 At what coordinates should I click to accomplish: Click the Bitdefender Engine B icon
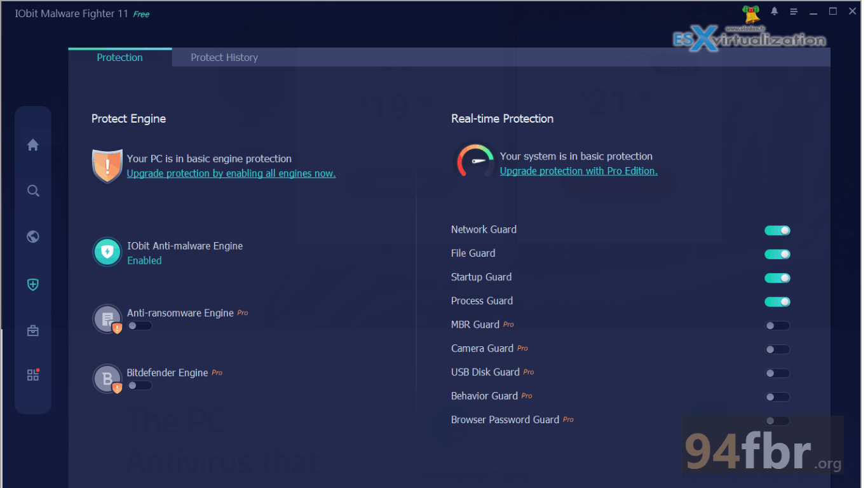click(x=107, y=379)
